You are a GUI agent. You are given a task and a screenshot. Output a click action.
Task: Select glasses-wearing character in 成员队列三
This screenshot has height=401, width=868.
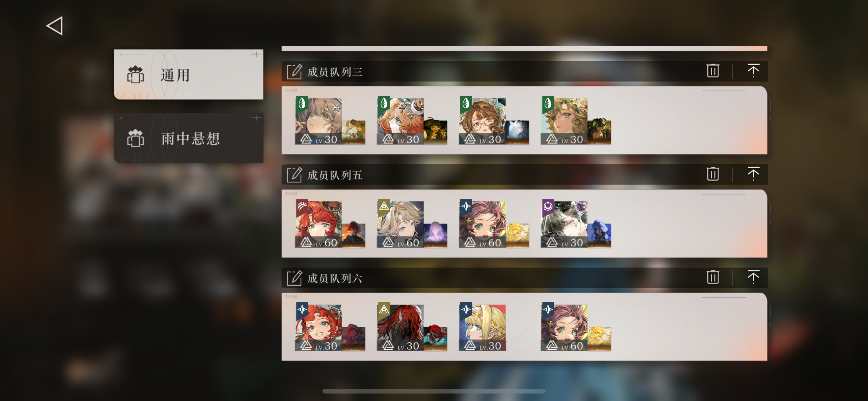pos(482,121)
